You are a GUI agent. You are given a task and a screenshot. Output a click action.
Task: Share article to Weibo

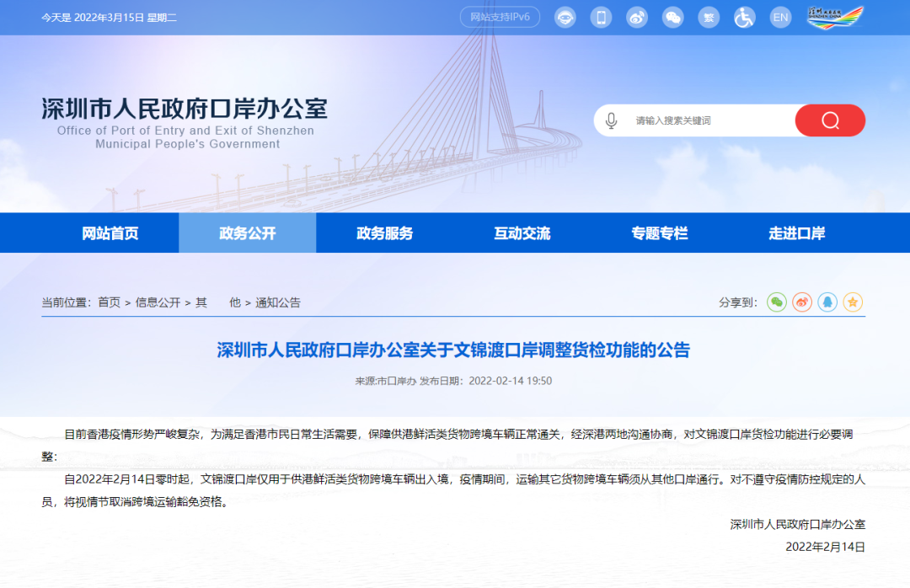[801, 302]
